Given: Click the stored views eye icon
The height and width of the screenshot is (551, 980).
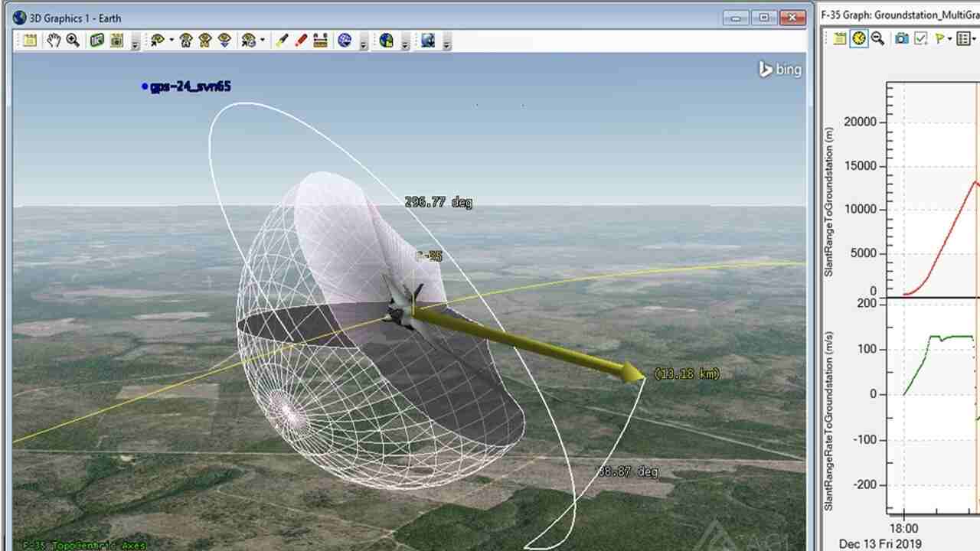Looking at the screenshot, I should point(248,41).
